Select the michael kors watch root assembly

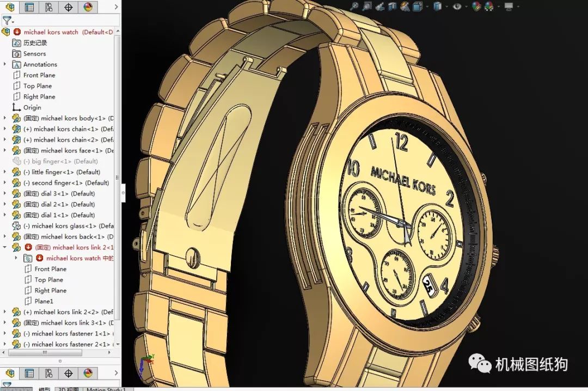tap(57, 32)
